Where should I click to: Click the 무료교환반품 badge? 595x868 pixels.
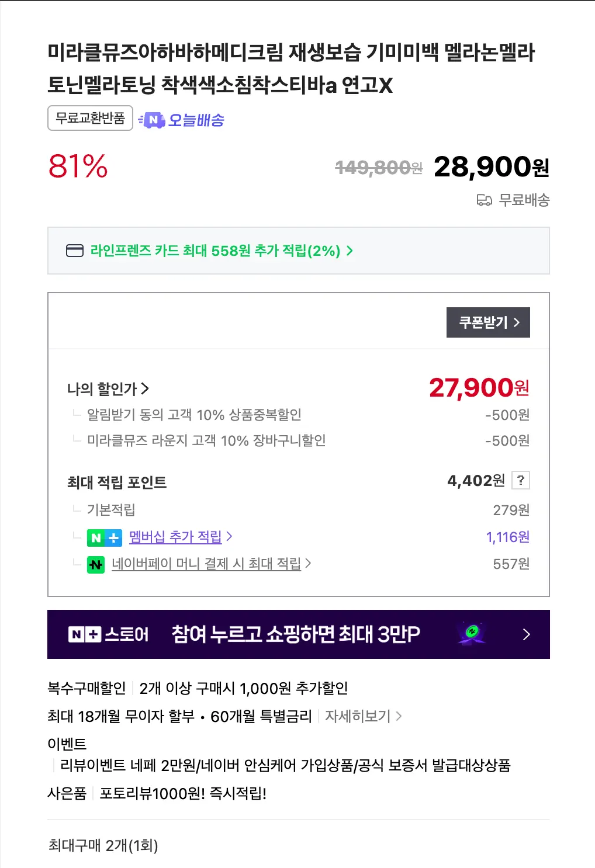click(90, 118)
